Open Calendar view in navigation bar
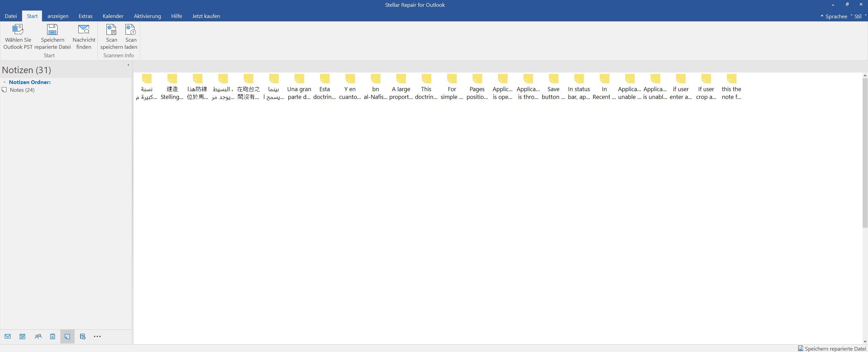 (x=22, y=336)
